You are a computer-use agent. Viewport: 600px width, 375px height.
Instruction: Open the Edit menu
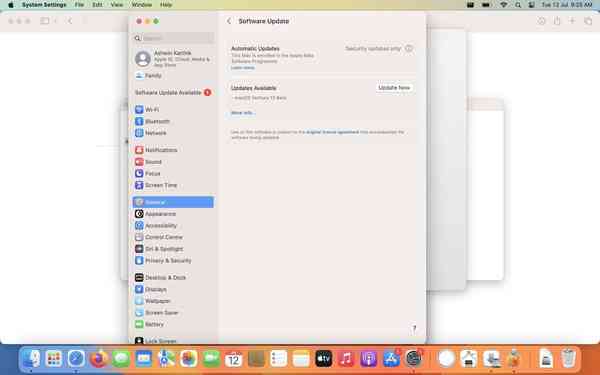point(97,5)
